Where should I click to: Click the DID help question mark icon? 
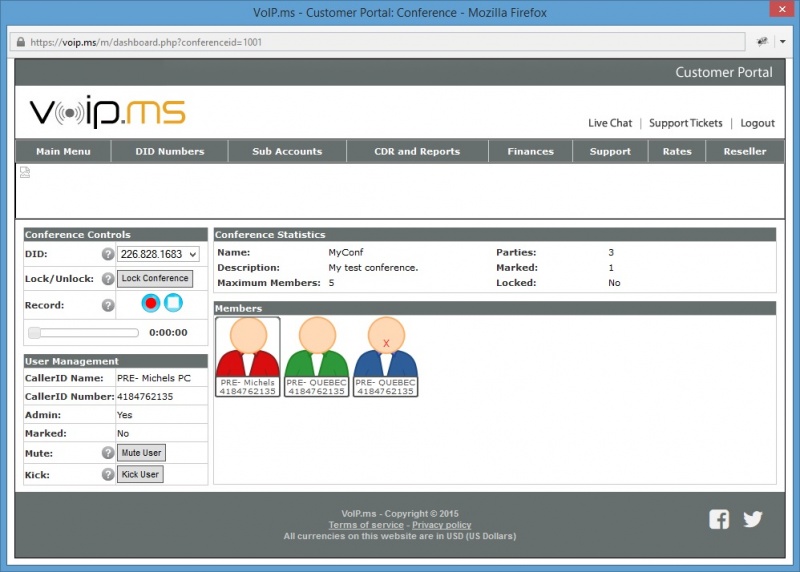(108, 254)
